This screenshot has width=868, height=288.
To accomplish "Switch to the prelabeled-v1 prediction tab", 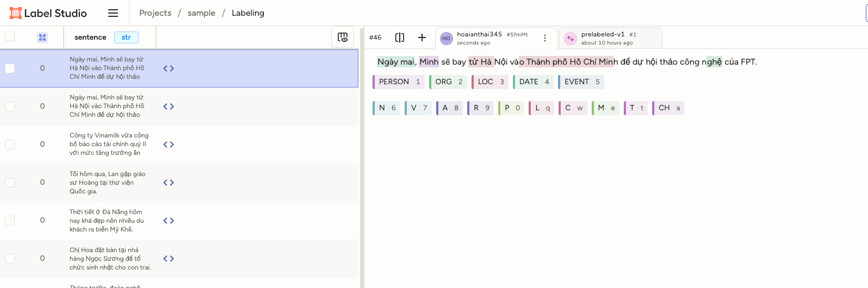I will click(610, 38).
